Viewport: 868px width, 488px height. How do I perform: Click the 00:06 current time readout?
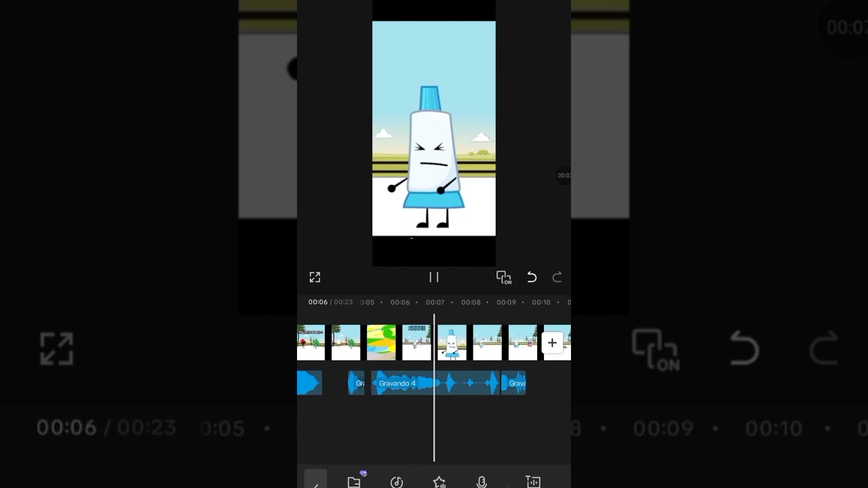coord(318,302)
